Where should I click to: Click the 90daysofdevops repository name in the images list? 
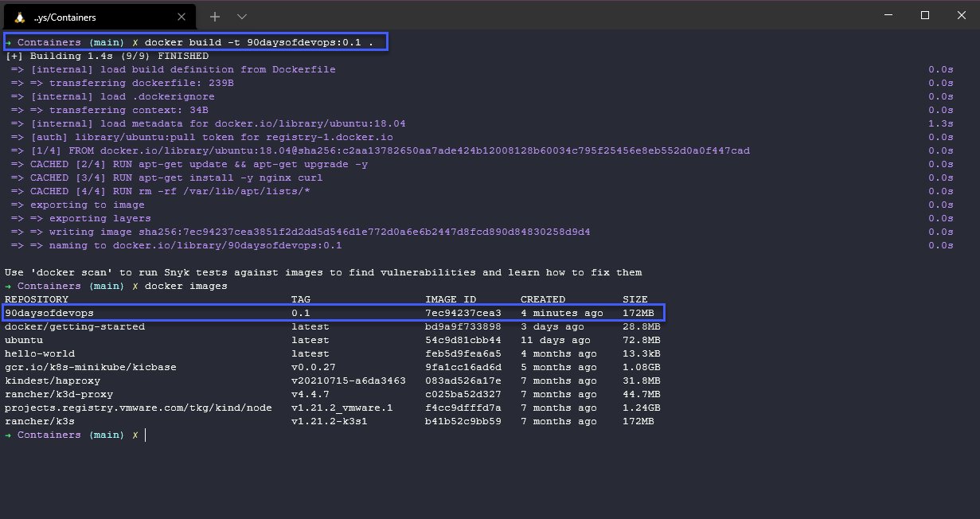pos(49,313)
